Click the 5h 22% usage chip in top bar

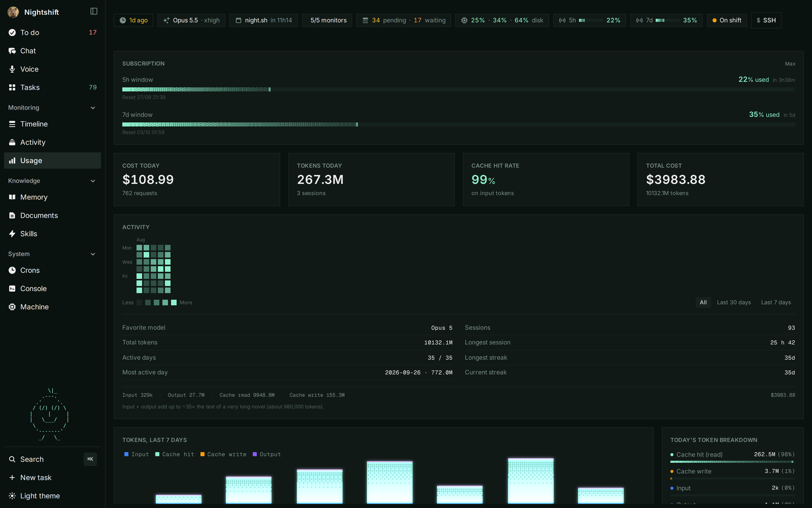pyautogui.click(x=589, y=20)
